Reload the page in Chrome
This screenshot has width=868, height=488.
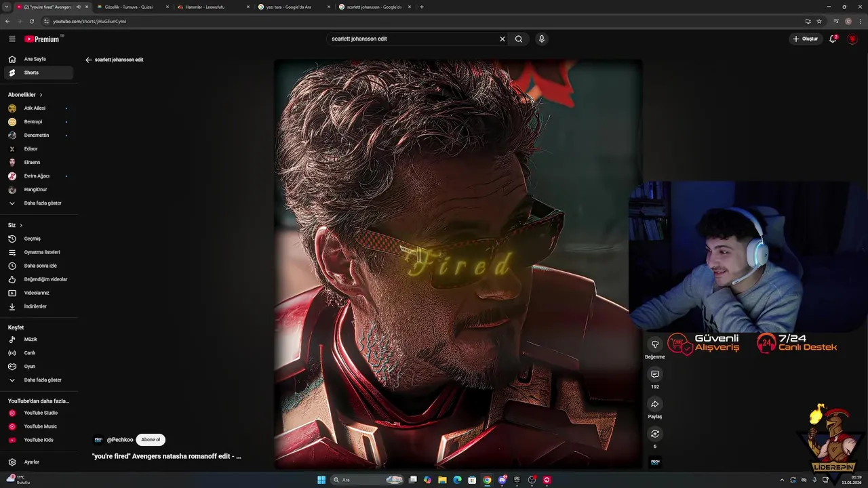tap(31, 21)
